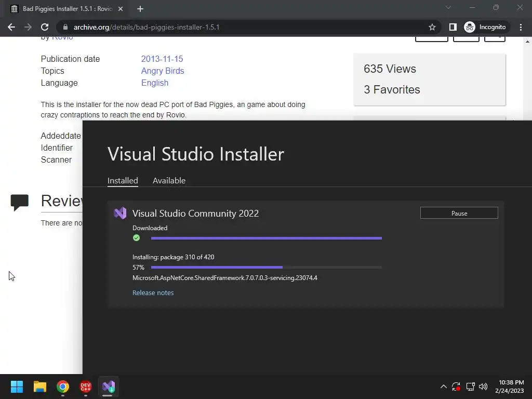The height and width of the screenshot is (399, 532).
Task: Open File Explorer from taskbar
Action: coord(39,387)
